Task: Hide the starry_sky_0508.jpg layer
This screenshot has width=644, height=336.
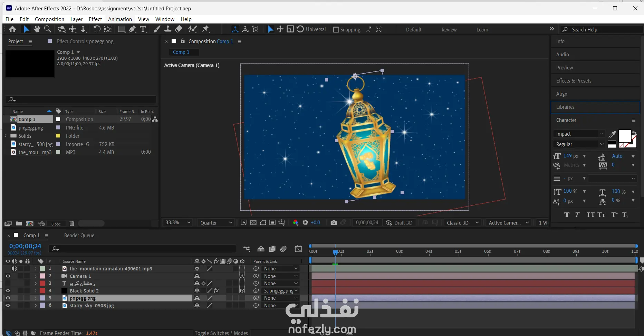Action: coord(8,306)
